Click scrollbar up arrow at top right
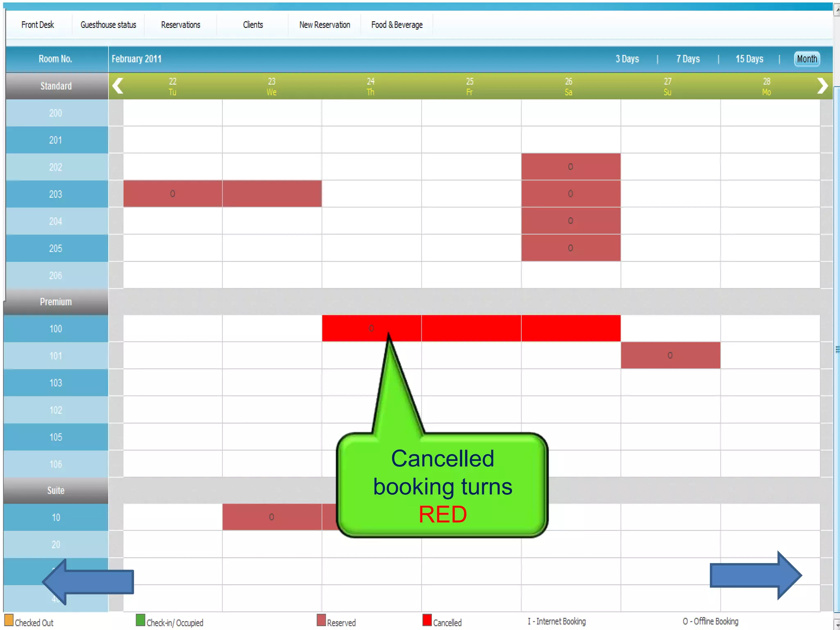The image size is (840, 630). click(837, 10)
